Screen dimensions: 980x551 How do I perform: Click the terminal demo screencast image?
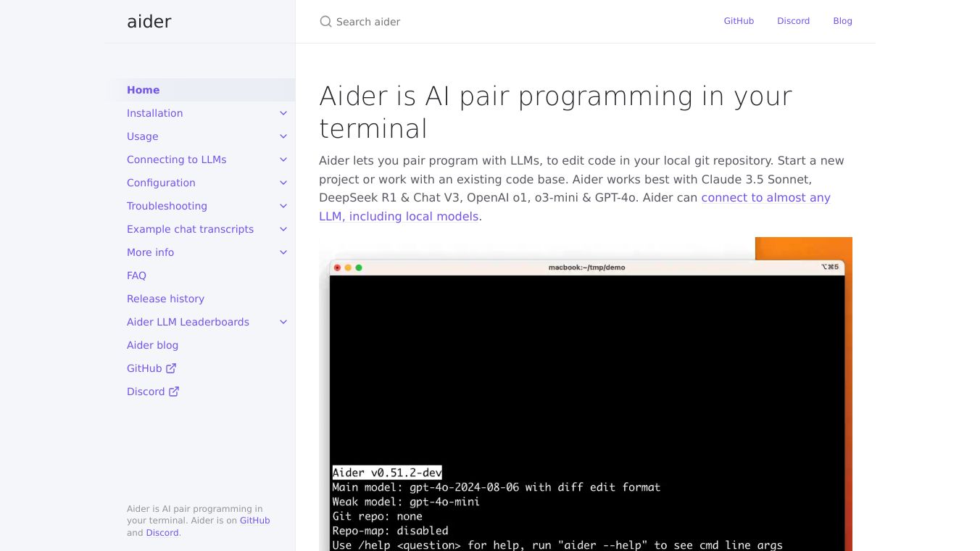[586, 394]
